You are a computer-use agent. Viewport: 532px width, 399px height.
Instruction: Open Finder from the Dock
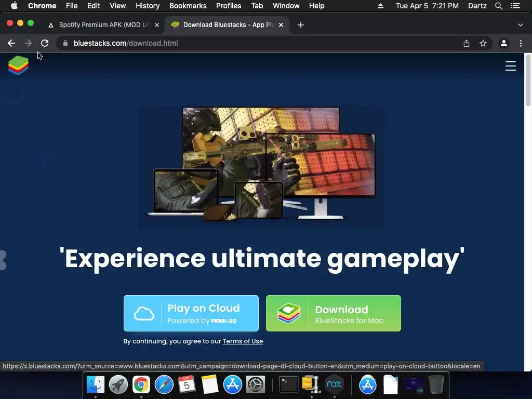tap(96, 384)
